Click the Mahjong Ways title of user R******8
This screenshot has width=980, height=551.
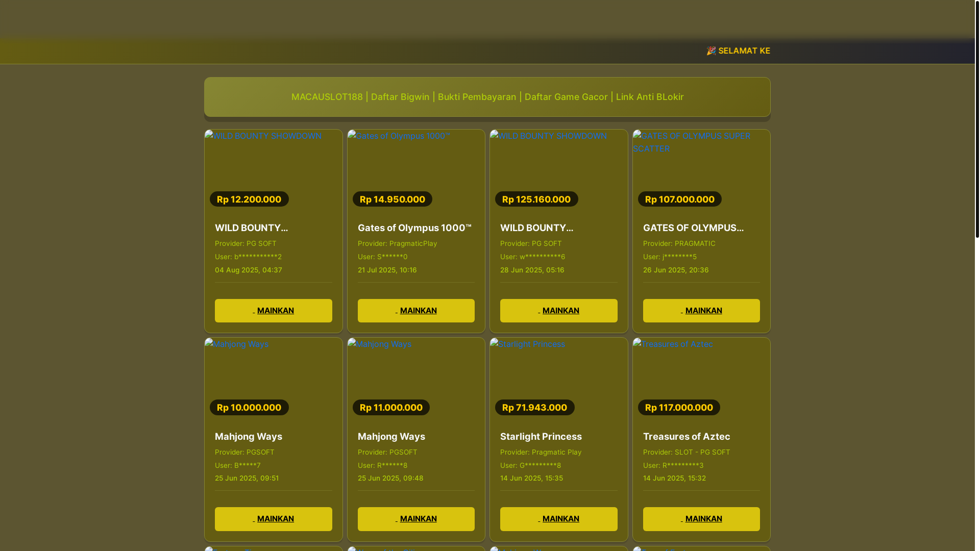coord(391,437)
